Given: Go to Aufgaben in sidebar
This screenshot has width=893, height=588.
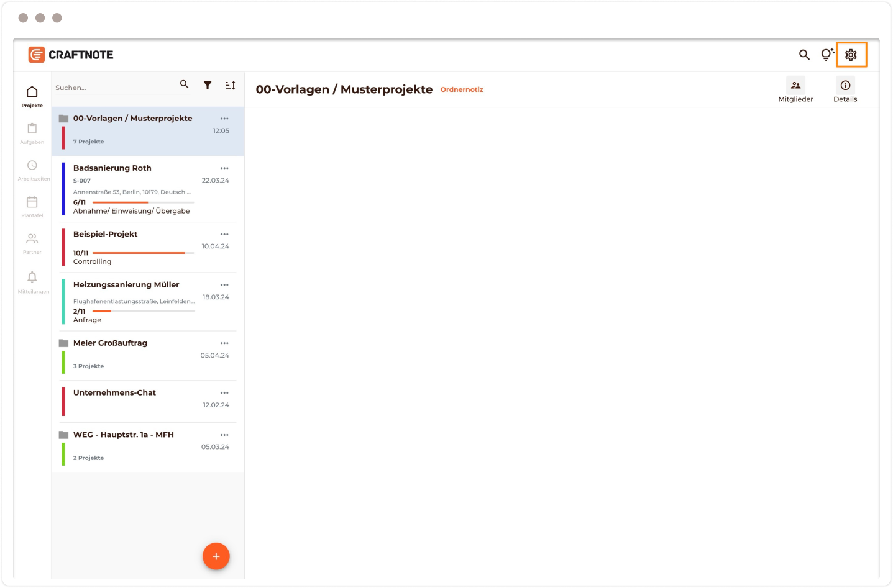Looking at the screenshot, I should [x=32, y=133].
